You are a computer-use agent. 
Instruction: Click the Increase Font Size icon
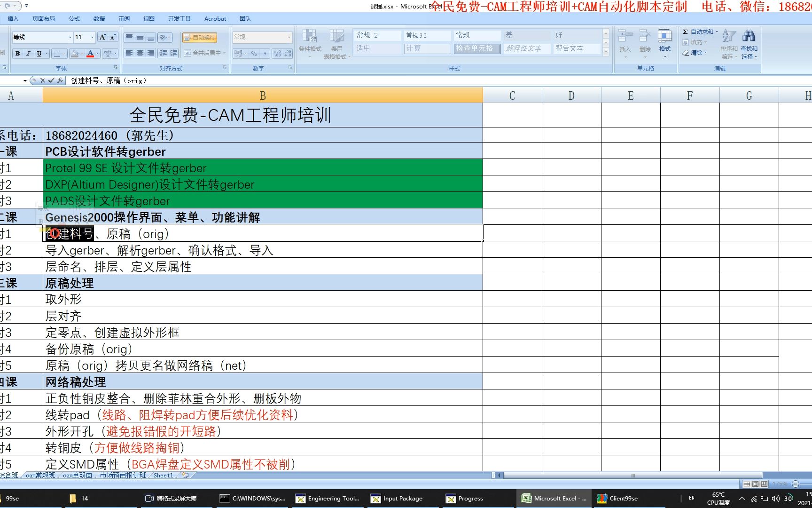pos(102,36)
